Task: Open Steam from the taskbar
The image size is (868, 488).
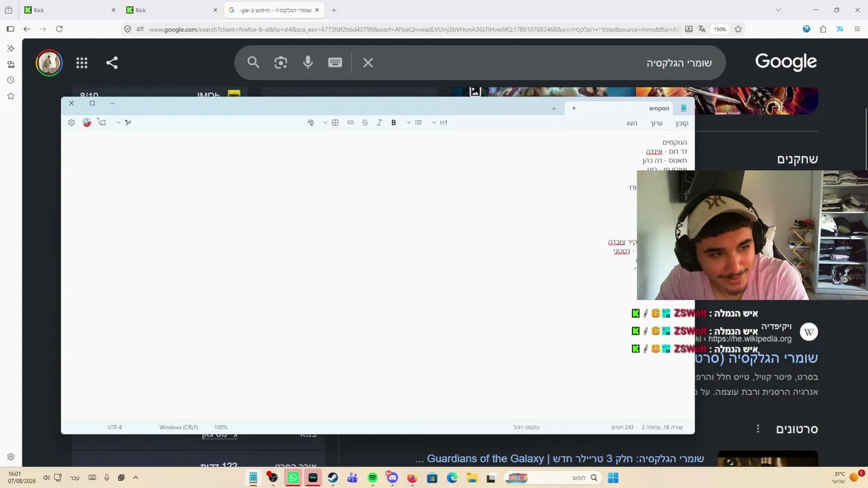Action: coord(333,478)
